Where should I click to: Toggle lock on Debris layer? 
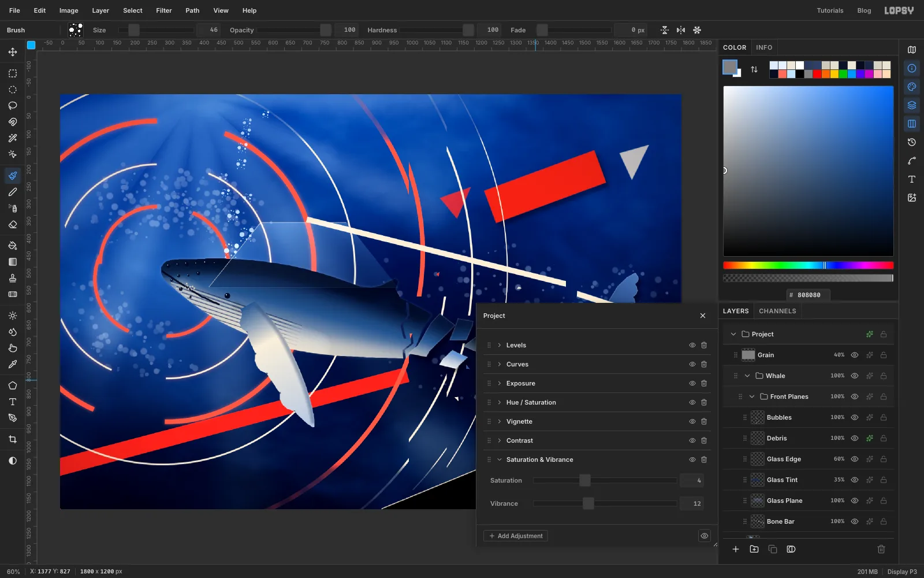884,438
